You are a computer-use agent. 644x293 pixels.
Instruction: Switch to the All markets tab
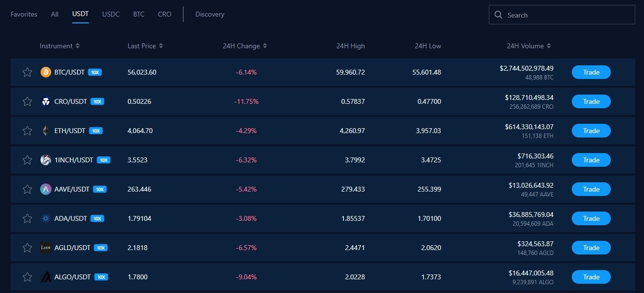click(55, 14)
